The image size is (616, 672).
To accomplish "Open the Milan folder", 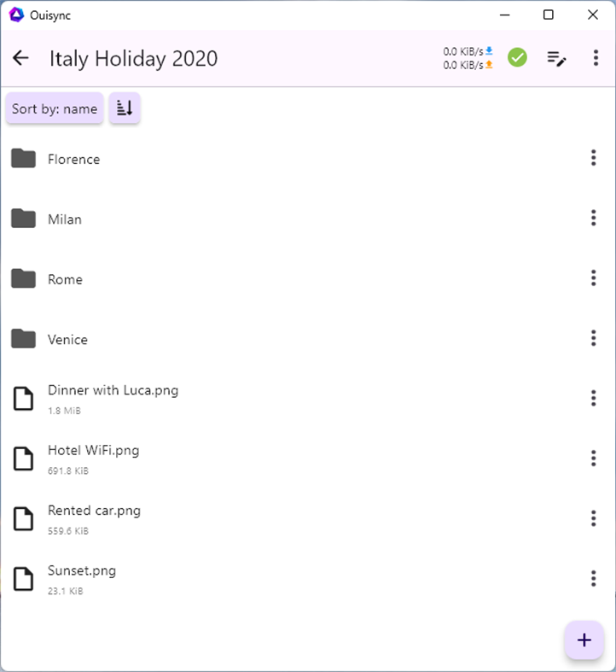I will (65, 219).
